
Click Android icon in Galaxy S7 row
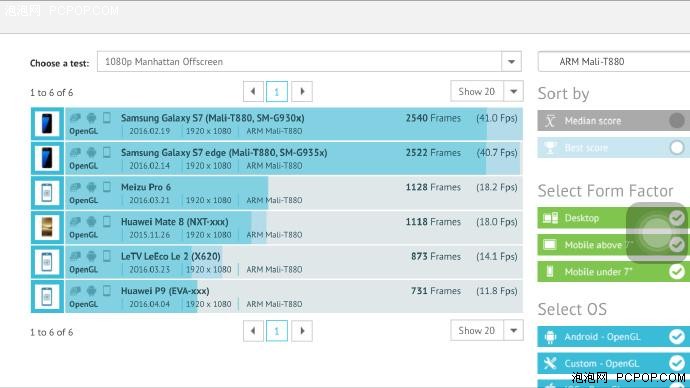point(91,117)
